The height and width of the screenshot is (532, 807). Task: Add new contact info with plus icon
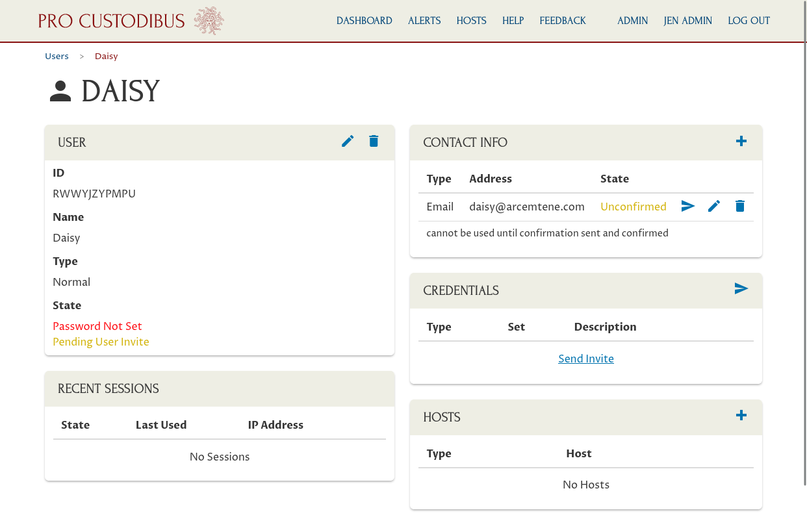(x=741, y=141)
